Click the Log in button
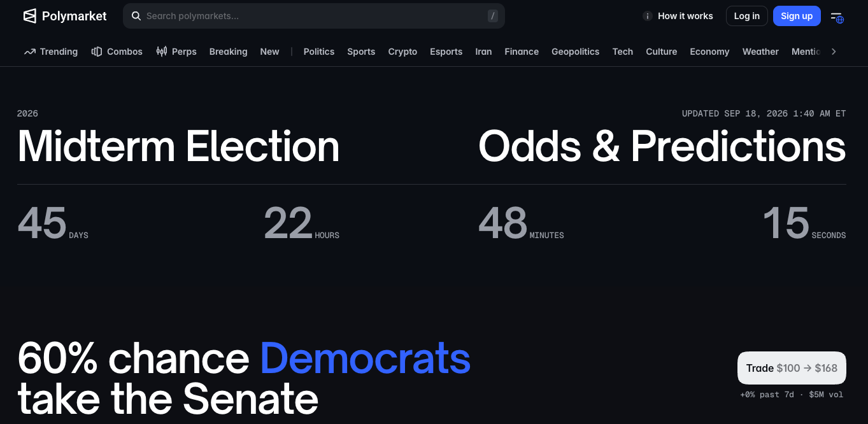This screenshot has height=424, width=868. click(746, 16)
